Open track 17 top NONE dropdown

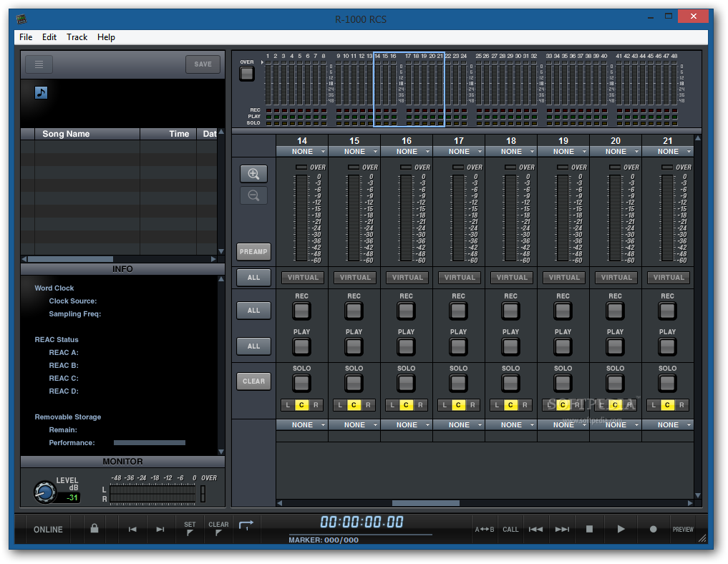coord(459,151)
